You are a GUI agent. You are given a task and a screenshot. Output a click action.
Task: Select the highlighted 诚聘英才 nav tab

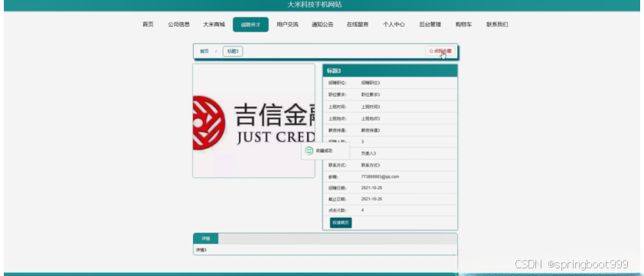tap(250, 25)
